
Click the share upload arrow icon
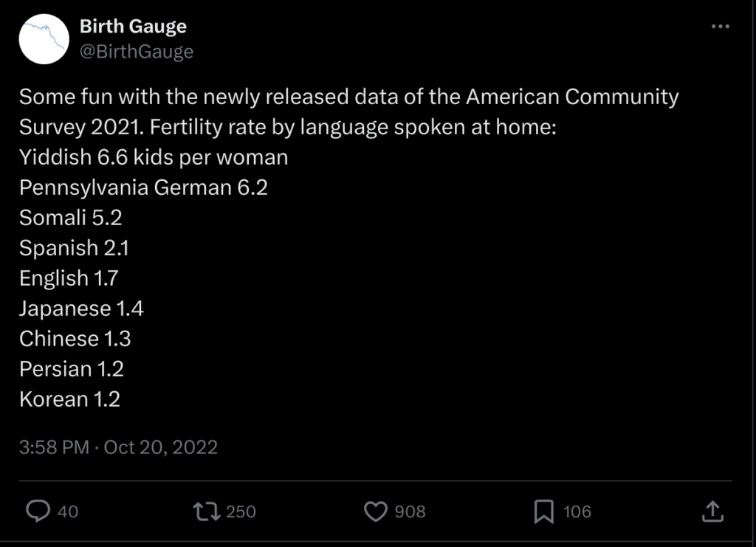point(710,511)
